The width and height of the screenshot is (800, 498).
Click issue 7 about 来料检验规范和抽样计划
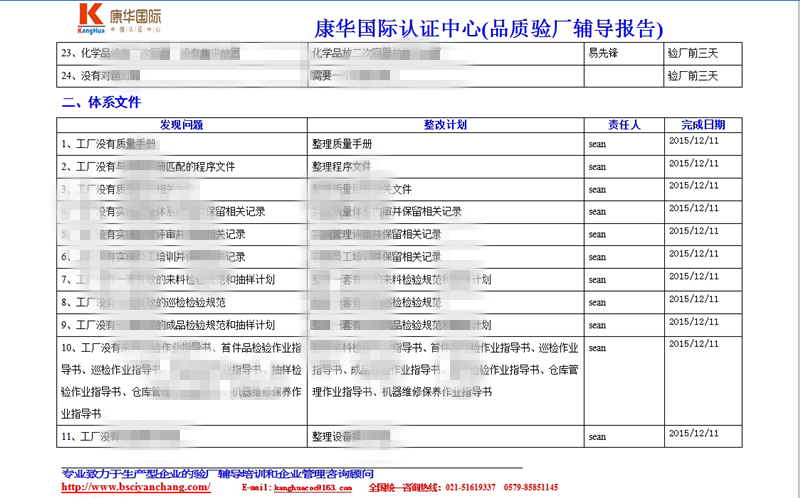[x=182, y=280]
